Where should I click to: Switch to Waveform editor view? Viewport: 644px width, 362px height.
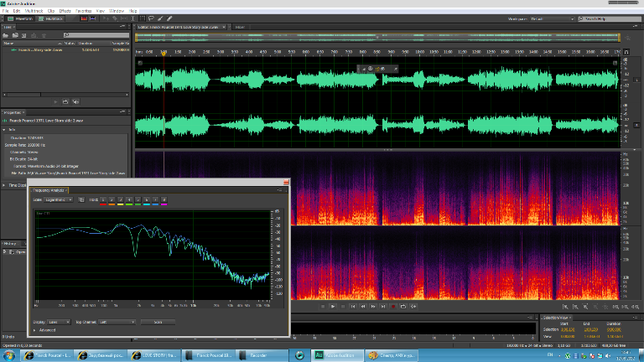point(19,18)
